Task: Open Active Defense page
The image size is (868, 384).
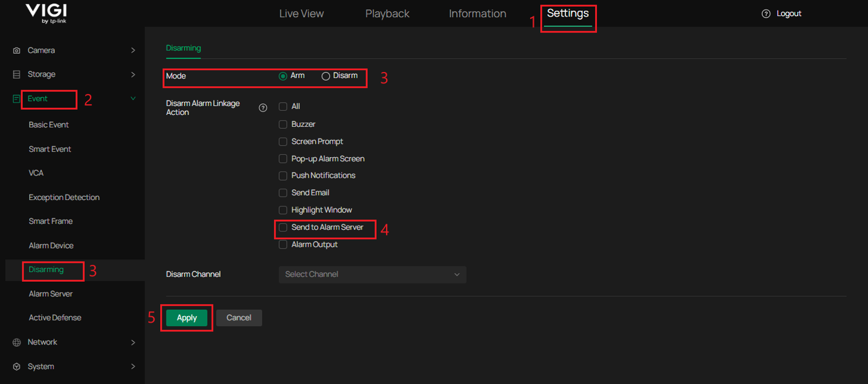Action: [x=55, y=318]
